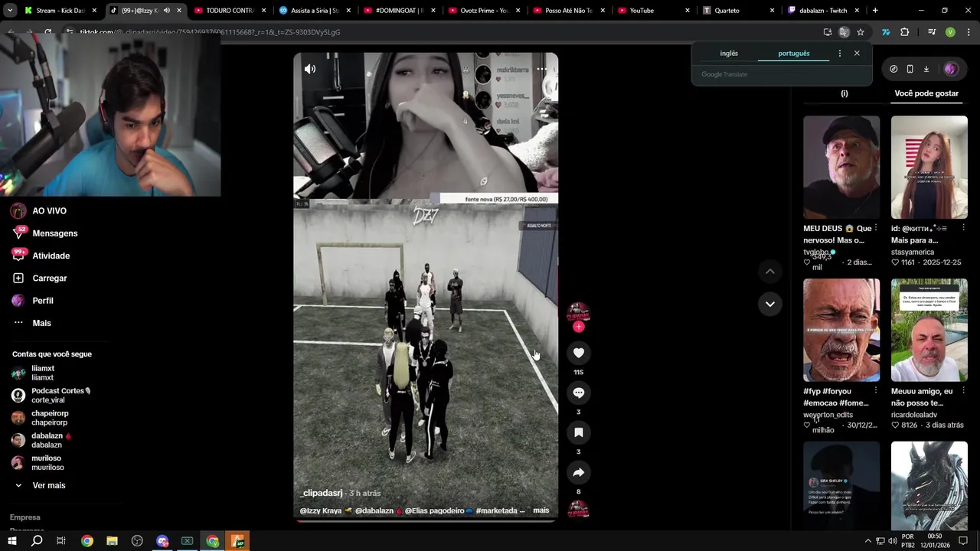The height and width of the screenshot is (551, 980).
Task: Click the Translate icon in address bar
Action: (844, 32)
